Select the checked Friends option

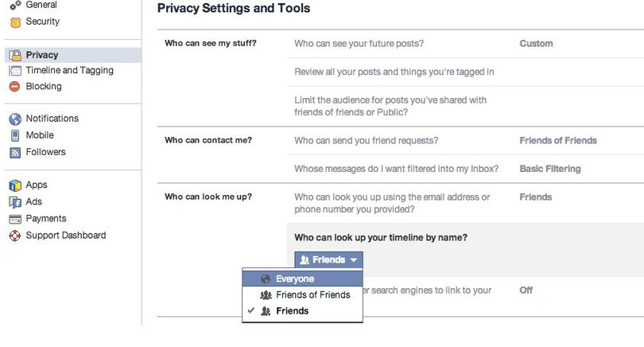(292, 310)
